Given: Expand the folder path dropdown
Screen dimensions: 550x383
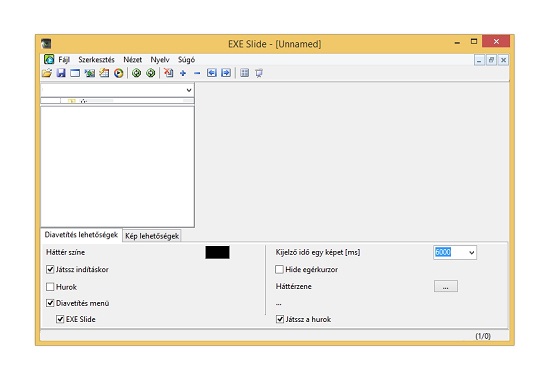Looking at the screenshot, I should click(x=189, y=90).
